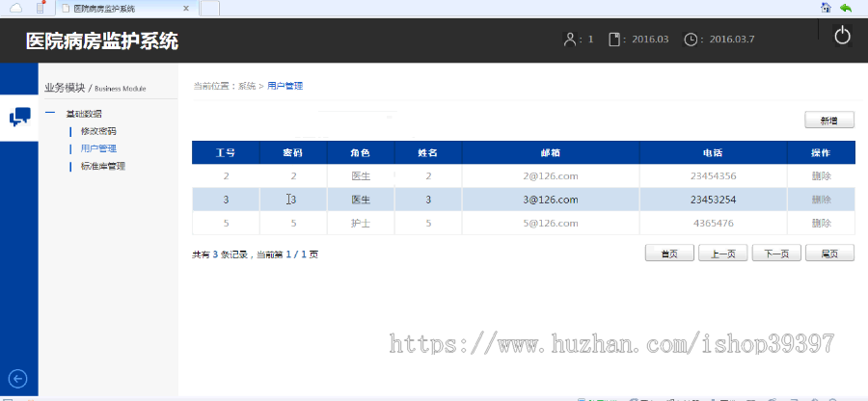
Task: Click the phone icon in the browser tab bar
Action: click(x=41, y=8)
